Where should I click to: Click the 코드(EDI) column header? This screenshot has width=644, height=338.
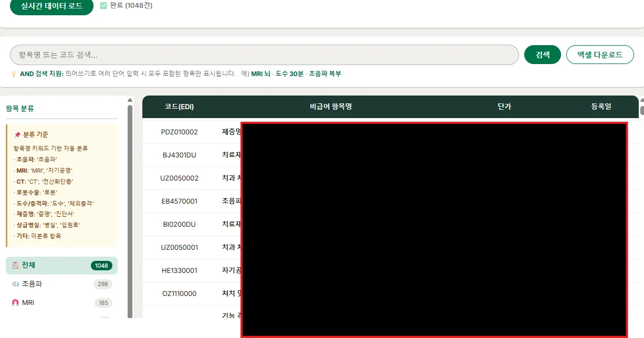point(179,107)
